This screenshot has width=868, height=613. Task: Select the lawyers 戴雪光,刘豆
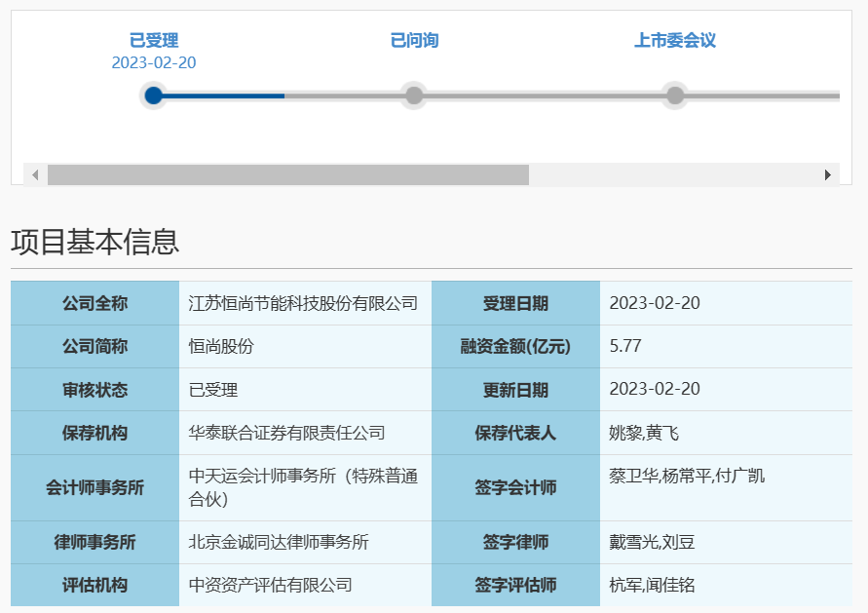point(652,542)
